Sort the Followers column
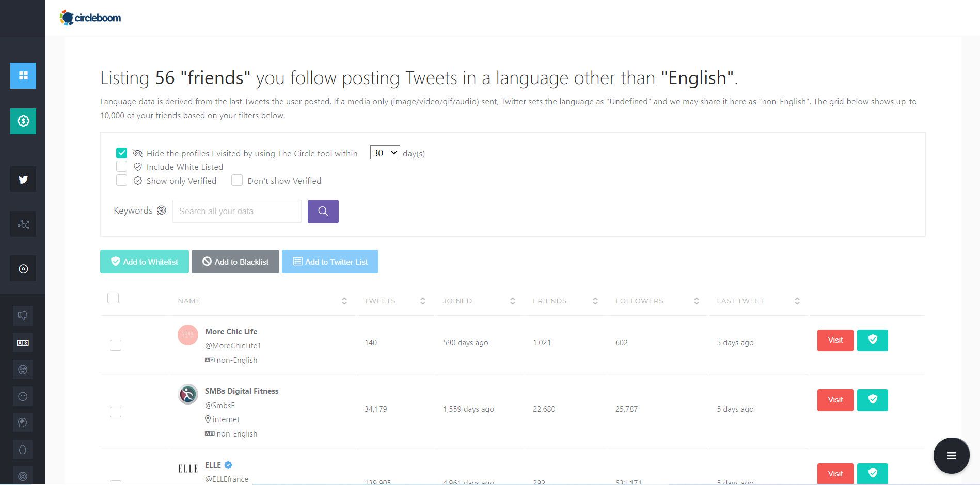The image size is (980, 485). click(x=696, y=301)
